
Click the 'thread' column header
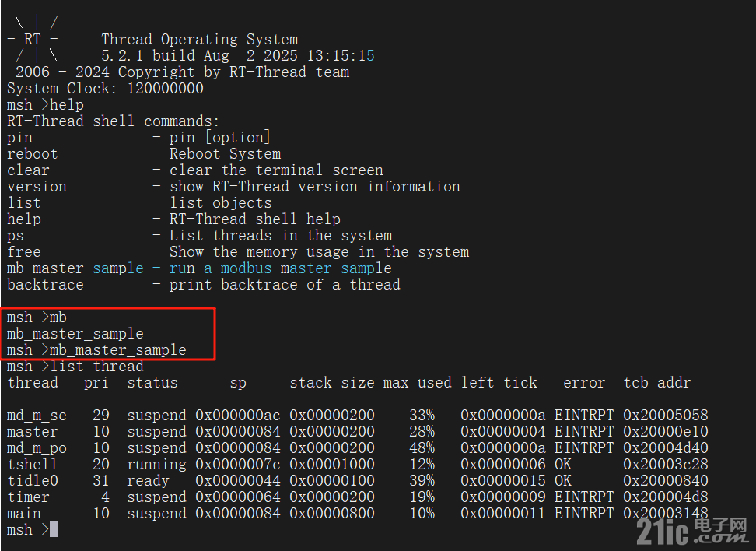(33, 383)
